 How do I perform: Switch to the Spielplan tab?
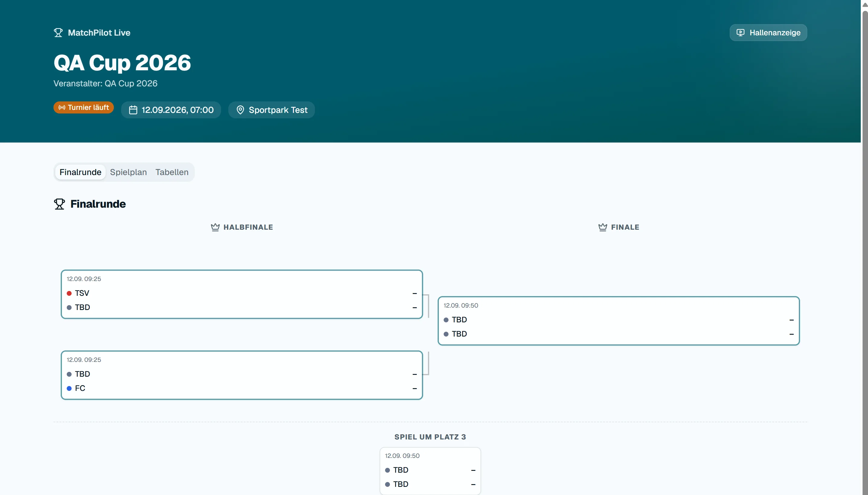[x=128, y=172]
